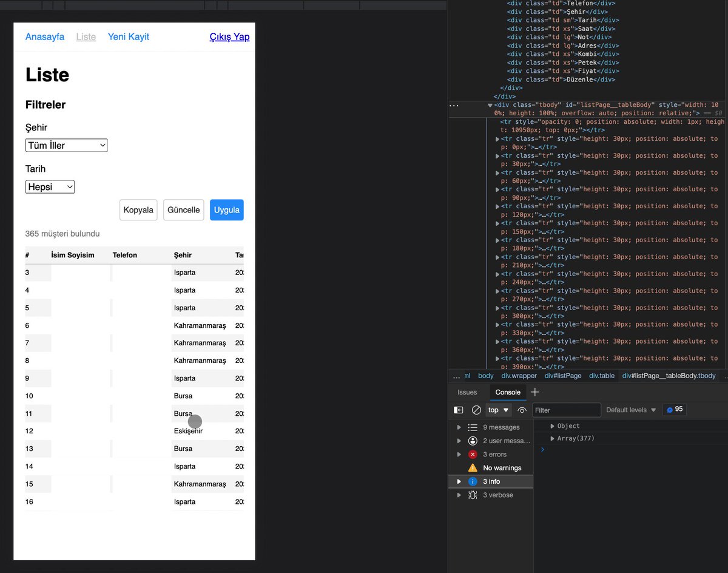Select the verbose bug icon
Viewport: 728px width, 573px height.
pyautogui.click(x=473, y=495)
